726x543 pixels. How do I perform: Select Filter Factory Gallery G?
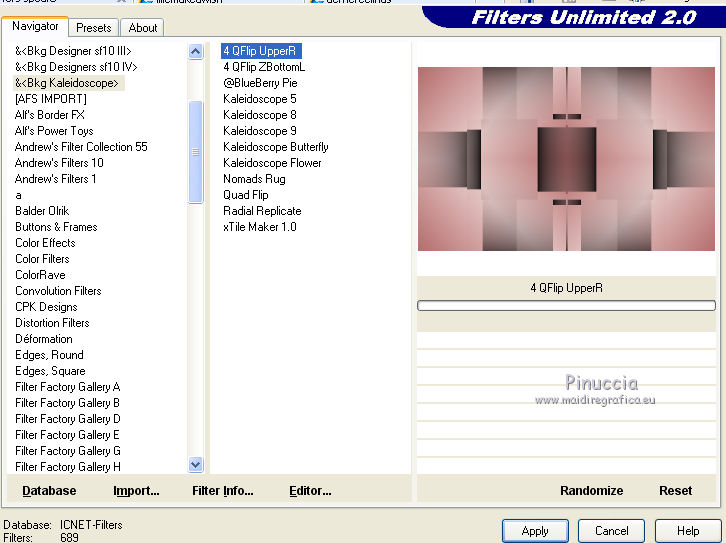point(68,451)
